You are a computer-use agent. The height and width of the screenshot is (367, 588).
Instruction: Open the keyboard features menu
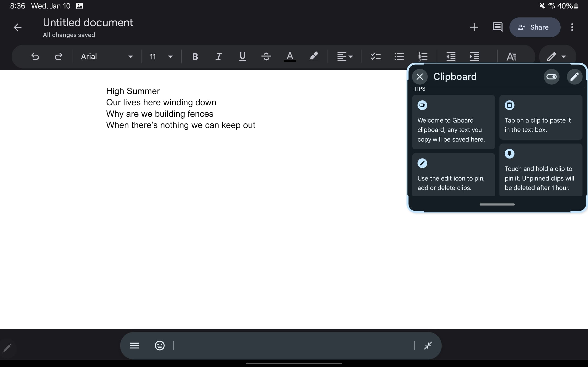coord(134,345)
